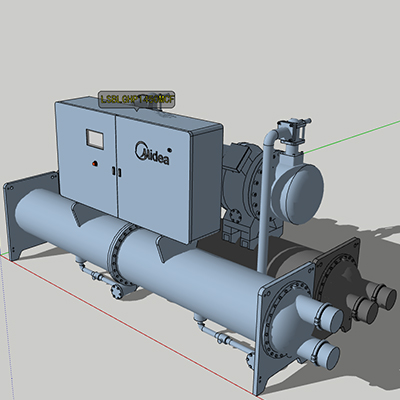Click the cabinet door handles
The height and width of the screenshot is (400, 400).
(116, 172)
